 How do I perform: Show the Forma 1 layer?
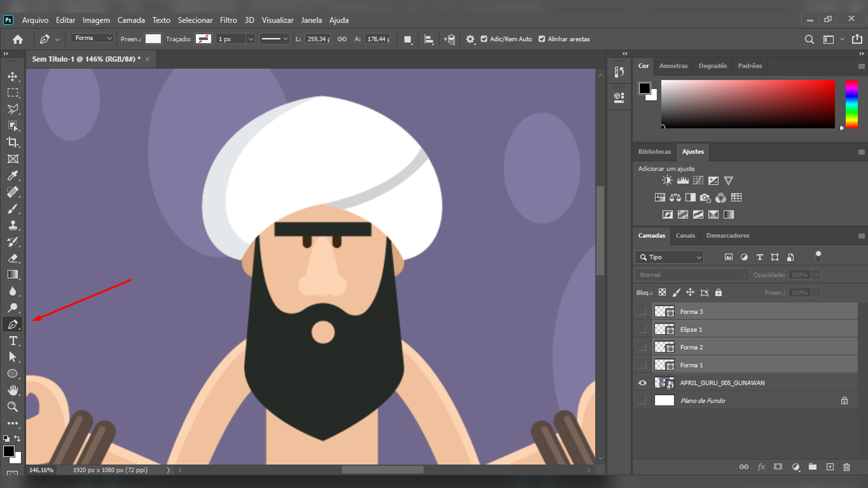[642, 365]
